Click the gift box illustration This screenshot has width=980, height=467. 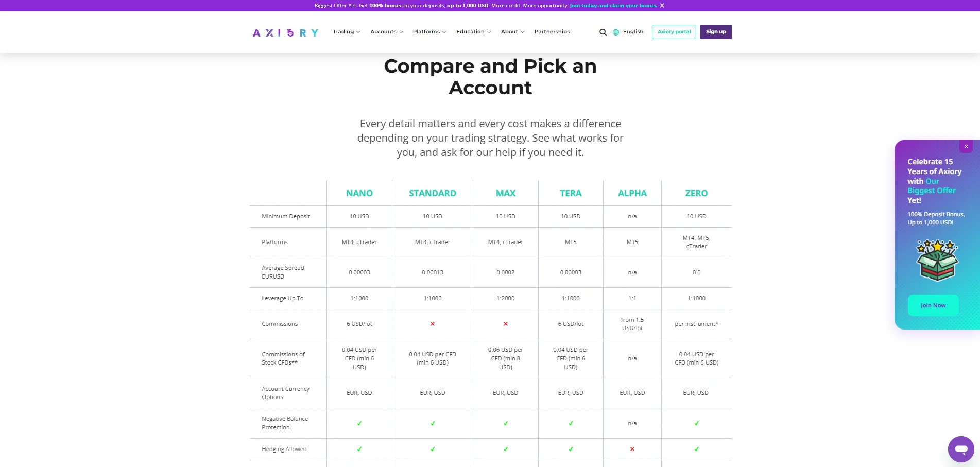[x=937, y=260]
